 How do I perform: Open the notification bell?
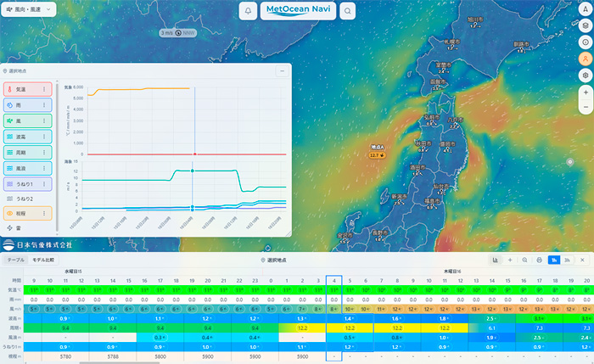tap(248, 11)
